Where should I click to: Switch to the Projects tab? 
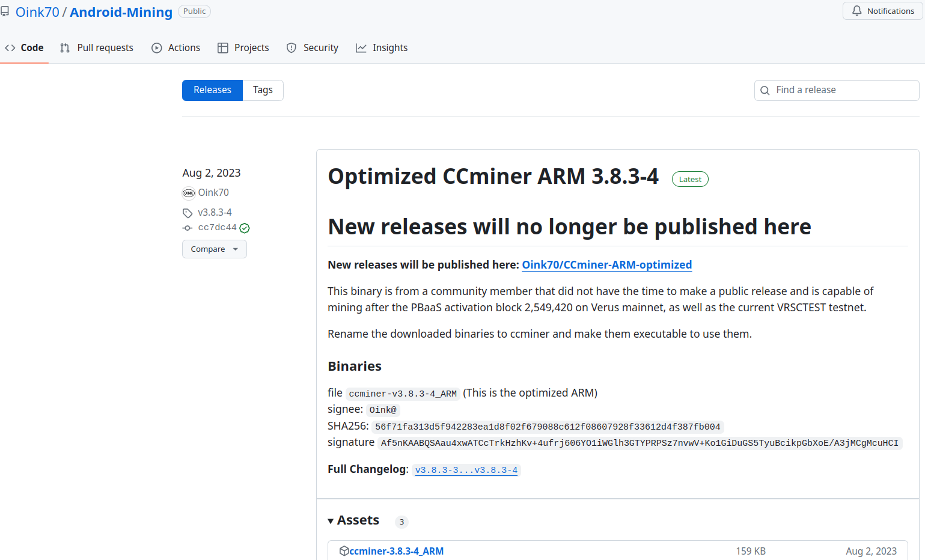pyautogui.click(x=243, y=48)
